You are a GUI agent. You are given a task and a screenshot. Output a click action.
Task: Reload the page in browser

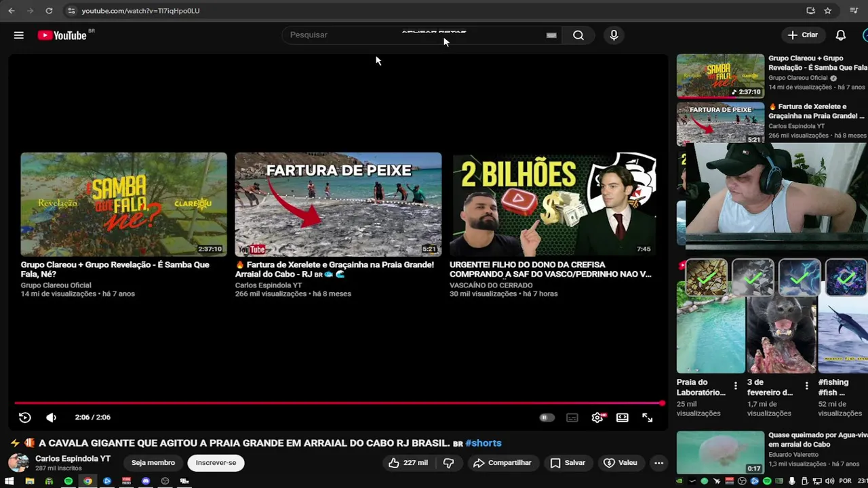coord(49,11)
